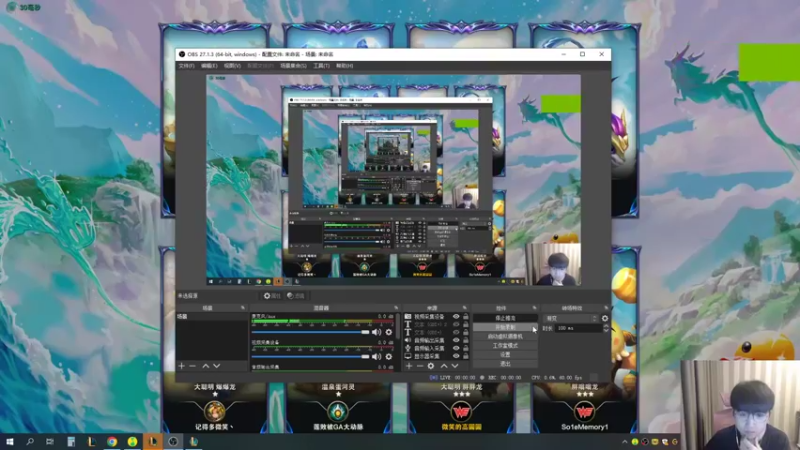This screenshot has height=450, width=800.
Task: Open the 工具(T) menu
Action: click(321, 66)
